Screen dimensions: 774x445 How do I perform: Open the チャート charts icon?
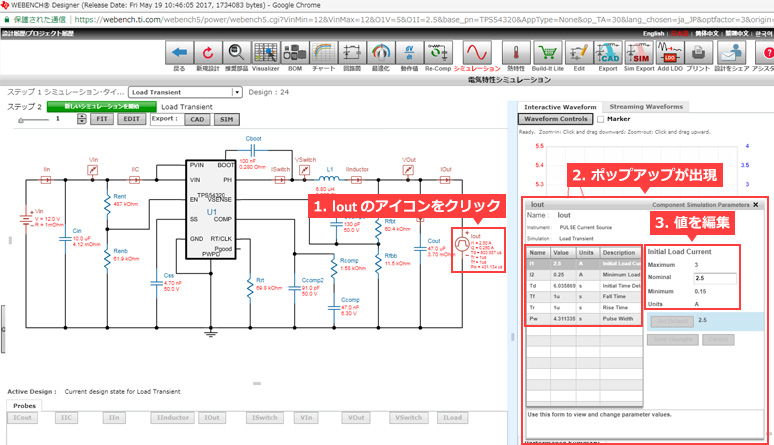(323, 52)
